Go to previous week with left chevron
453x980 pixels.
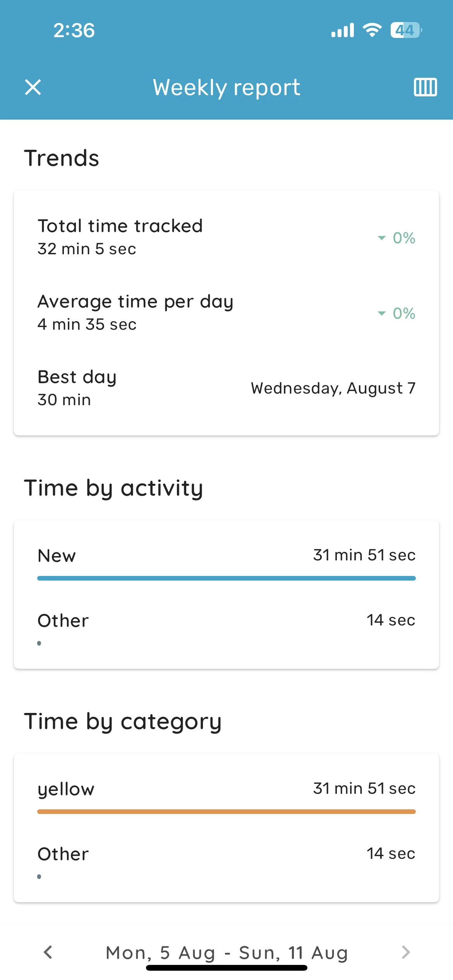[48, 952]
